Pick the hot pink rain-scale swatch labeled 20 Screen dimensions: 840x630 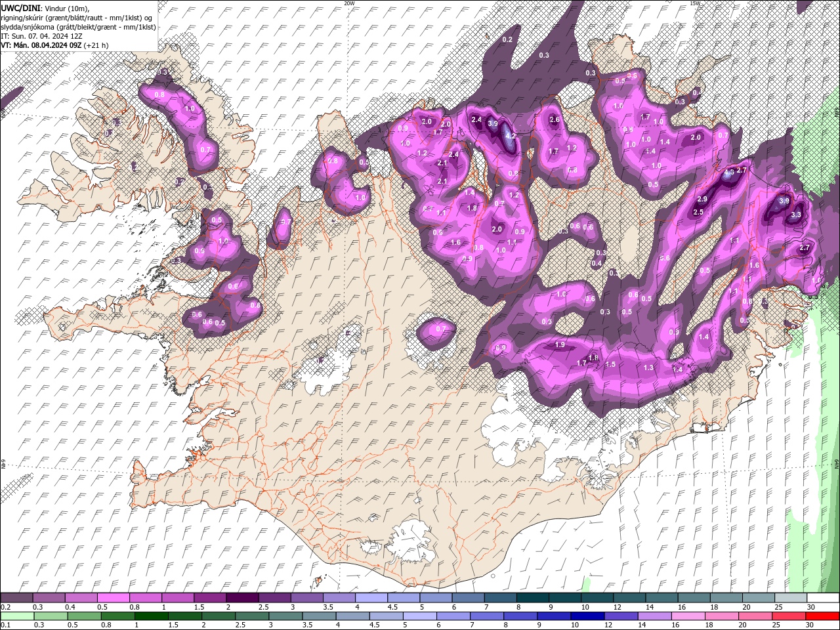pos(755,616)
